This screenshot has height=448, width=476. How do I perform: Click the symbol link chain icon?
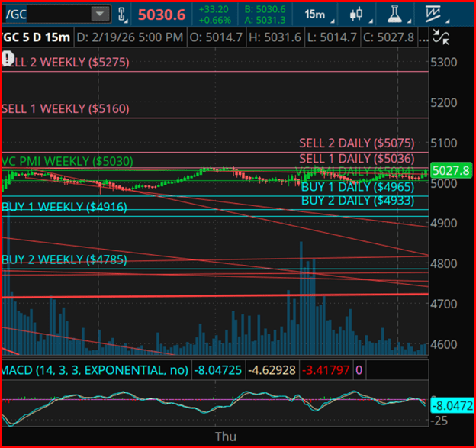pos(122,14)
